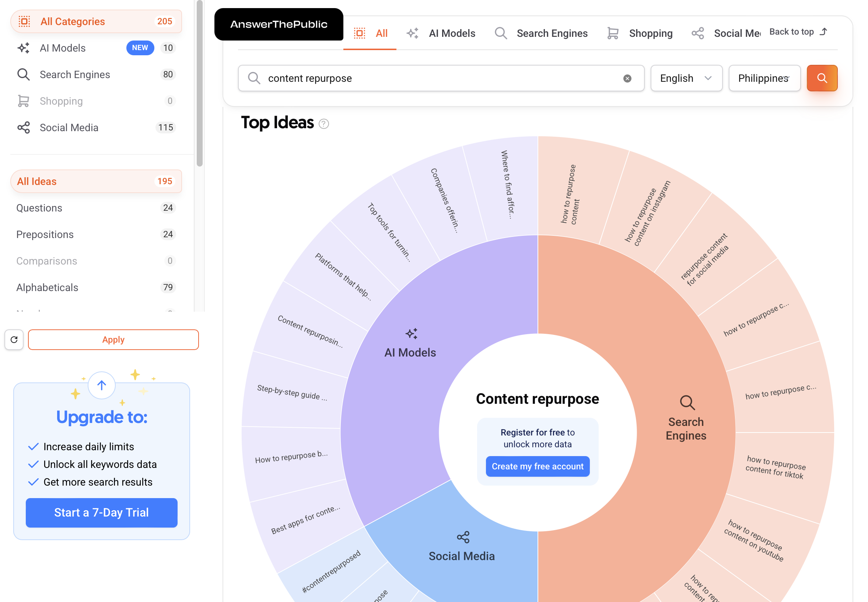Click the AI Models sparkle icon in sidebar

coord(23,48)
